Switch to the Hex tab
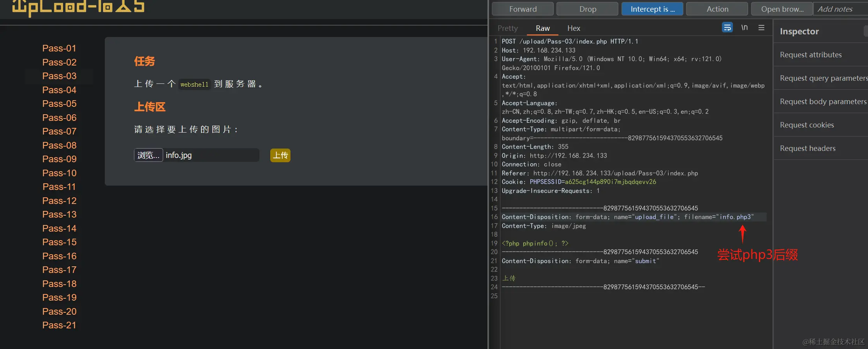 coord(574,28)
